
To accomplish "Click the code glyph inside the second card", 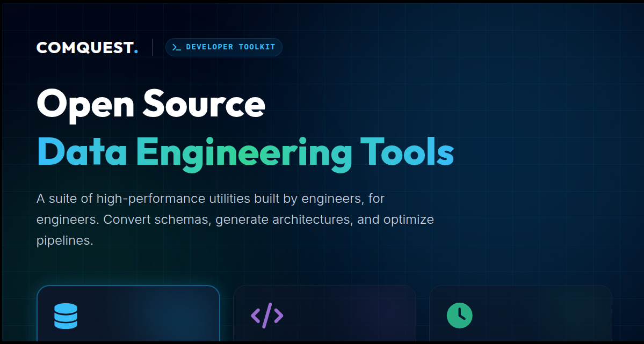I will point(266,316).
